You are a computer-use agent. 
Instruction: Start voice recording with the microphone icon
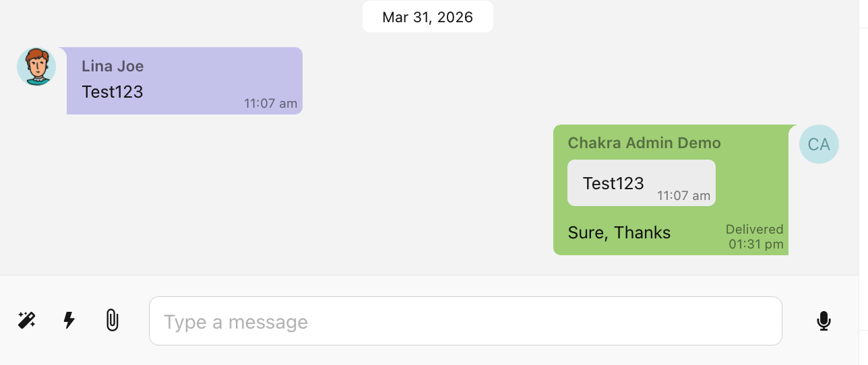[824, 321]
